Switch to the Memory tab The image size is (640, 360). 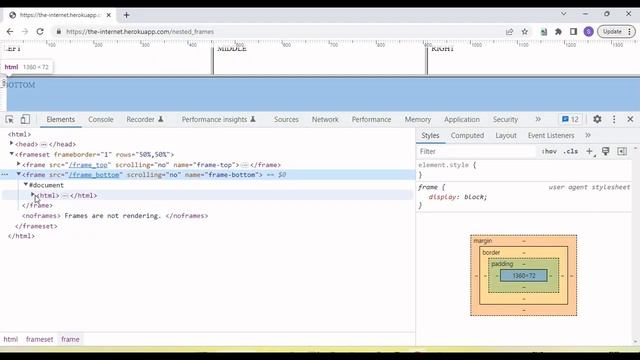tap(418, 119)
